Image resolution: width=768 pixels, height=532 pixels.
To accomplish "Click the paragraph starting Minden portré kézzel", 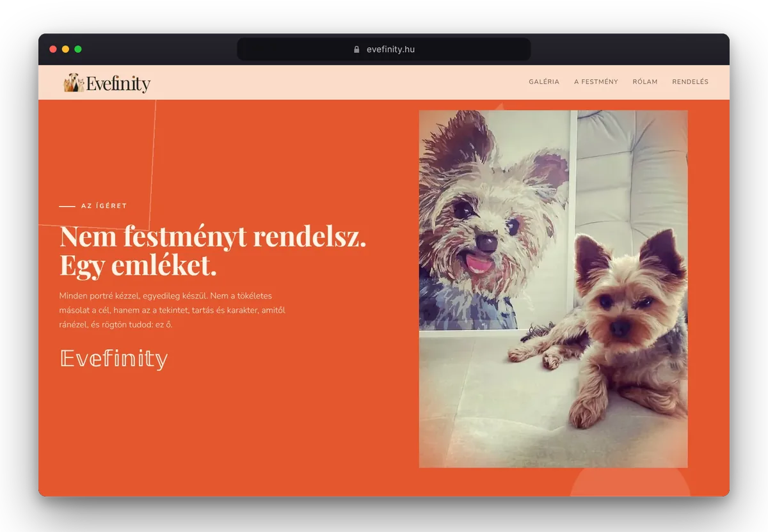I will coord(172,310).
